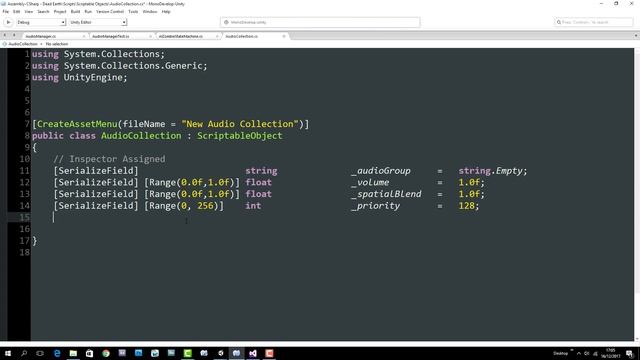This screenshot has height=360, width=640.
Task: Open taskbar search magnifier
Action: pyautogui.click(x=24, y=353)
